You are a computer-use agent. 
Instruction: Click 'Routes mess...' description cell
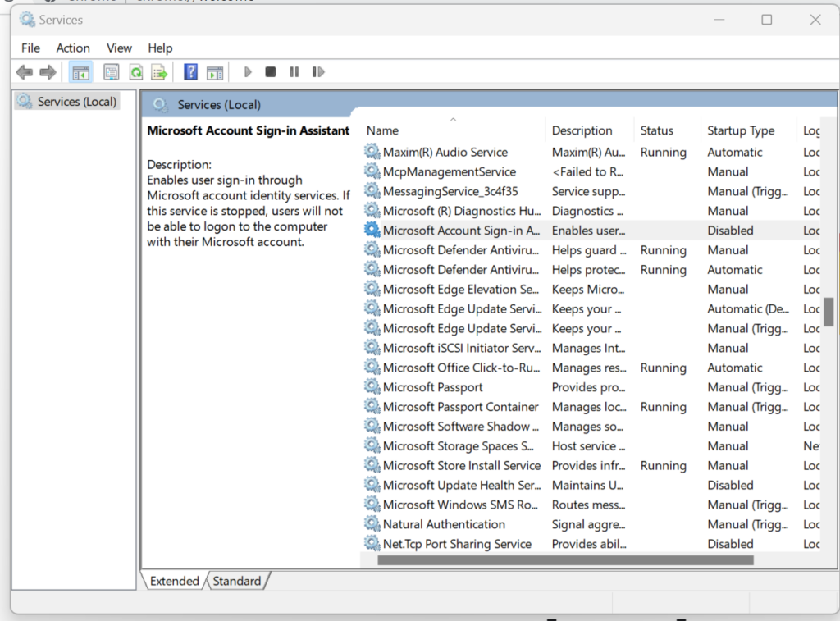pos(588,505)
